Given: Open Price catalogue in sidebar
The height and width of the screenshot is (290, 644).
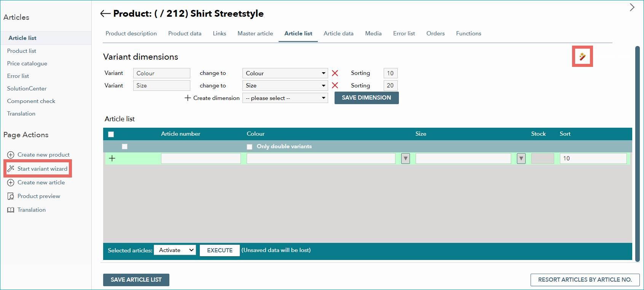Looking at the screenshot, I should click(x=27, y=63).
